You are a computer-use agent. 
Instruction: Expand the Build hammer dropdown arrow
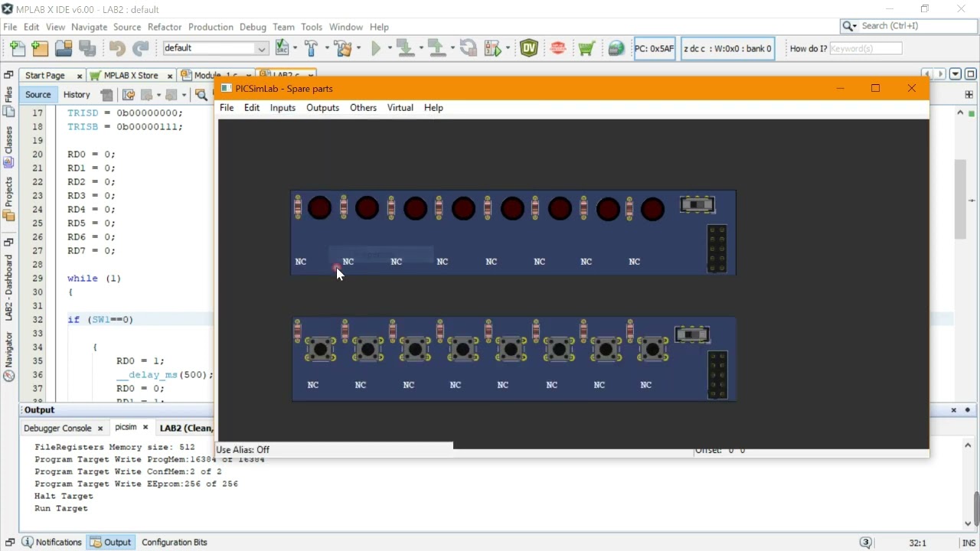pos(327,48)
